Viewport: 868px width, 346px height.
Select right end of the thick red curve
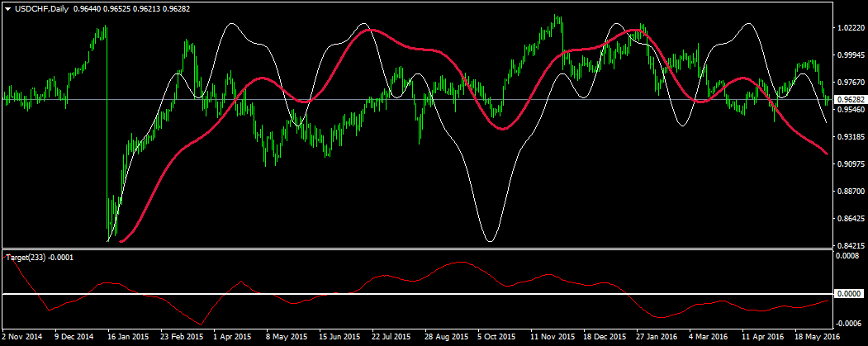click(827, 154)
